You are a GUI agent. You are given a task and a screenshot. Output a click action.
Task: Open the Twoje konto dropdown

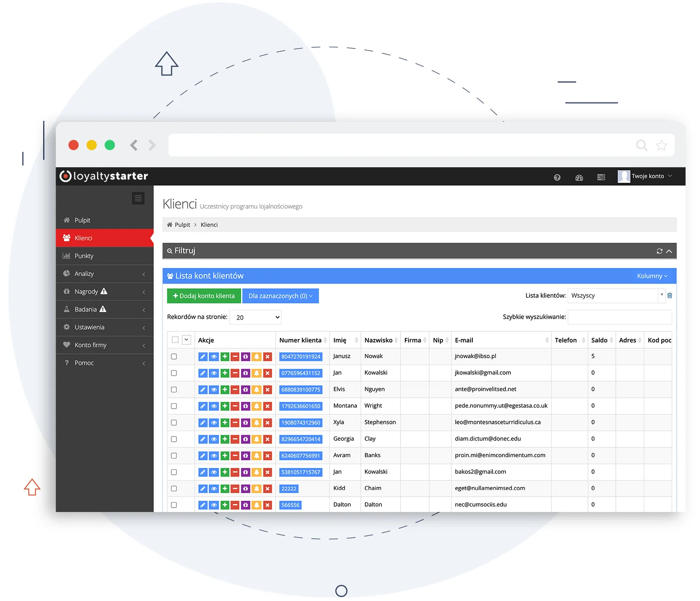pyautogui.click(x=652, y=176)
